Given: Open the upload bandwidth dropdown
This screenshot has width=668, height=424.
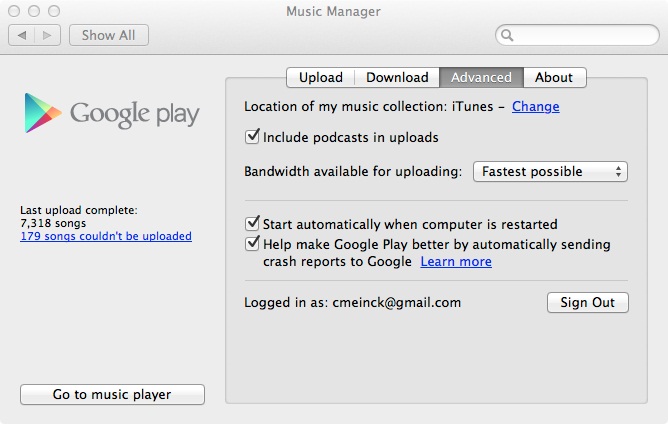Looking at the screenshot, I should tap(549, 171).
